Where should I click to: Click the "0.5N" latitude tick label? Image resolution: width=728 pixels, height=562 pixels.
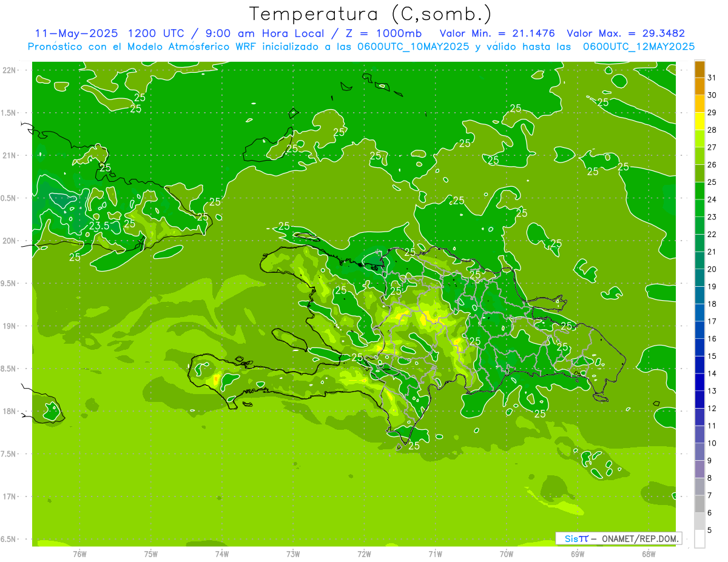(x=8, y=198)
